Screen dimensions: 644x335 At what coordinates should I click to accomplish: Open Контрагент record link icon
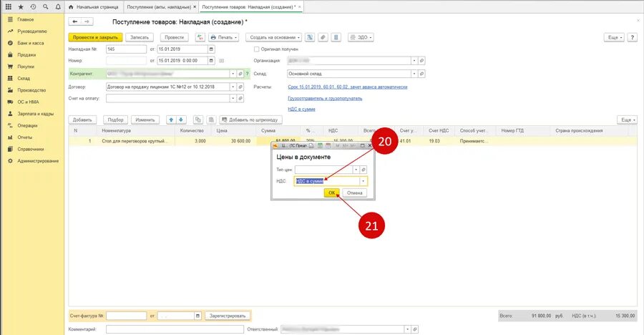click(240, 74)
